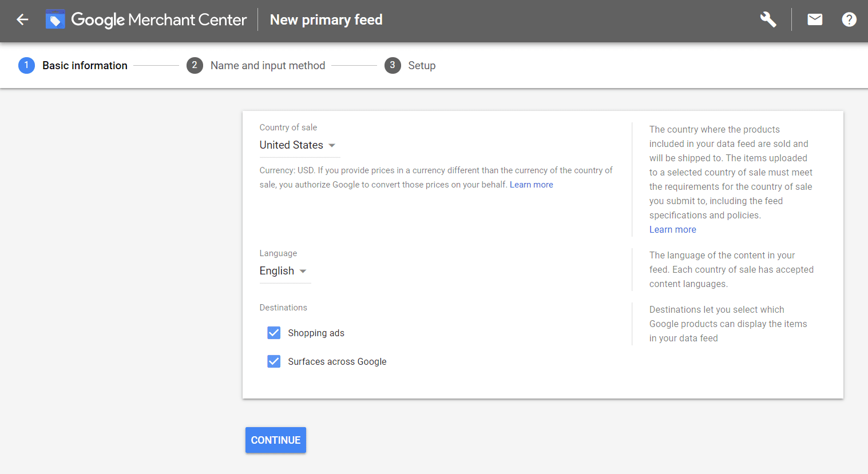Go back using the left arrow icon
868x474 pixels.
pos(22,20)
